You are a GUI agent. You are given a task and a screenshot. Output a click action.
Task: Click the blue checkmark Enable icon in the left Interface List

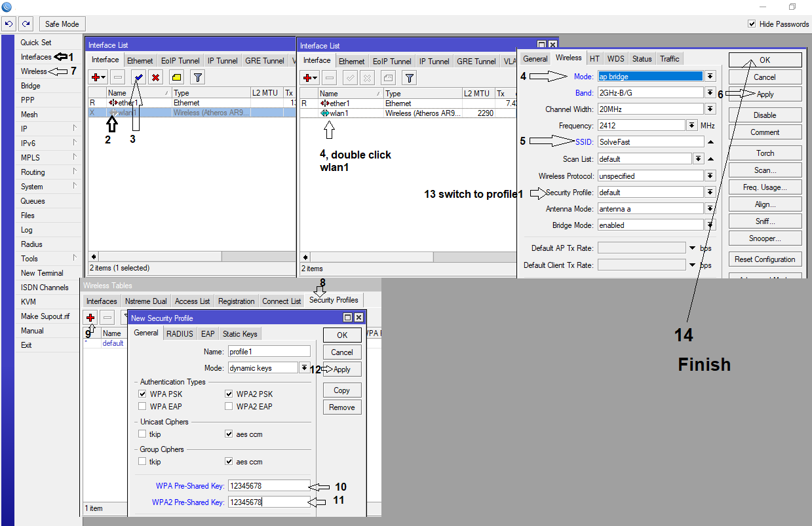pyautogui.click(x=138, y=77)
